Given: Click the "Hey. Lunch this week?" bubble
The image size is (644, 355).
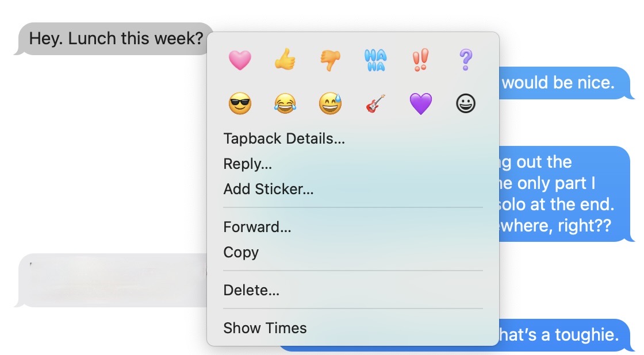Looking at the screenshot, I should coord(116,39).
